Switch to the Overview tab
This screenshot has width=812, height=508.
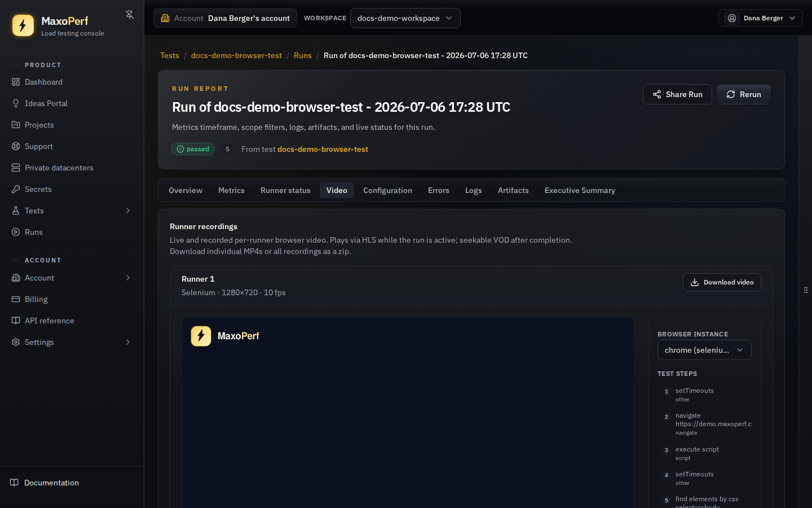click(x=186, y=190)
